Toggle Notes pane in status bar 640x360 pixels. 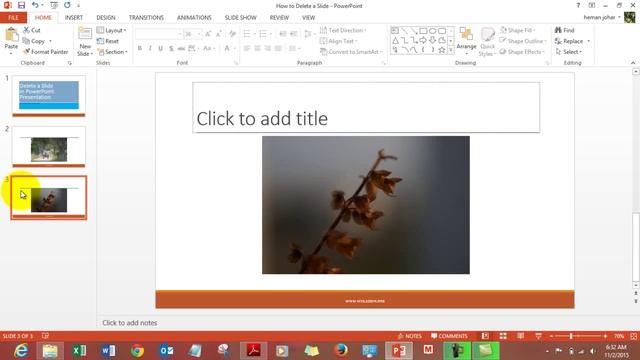tap(409, 336)
